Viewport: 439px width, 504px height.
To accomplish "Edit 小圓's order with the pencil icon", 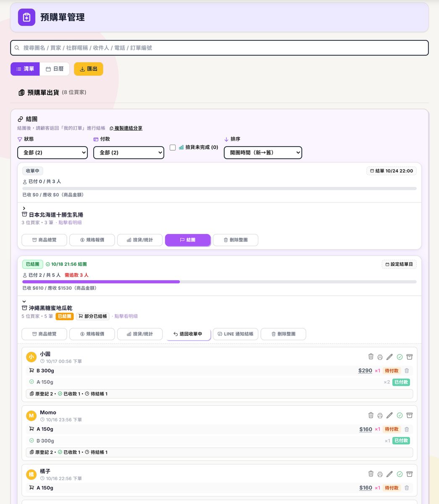I will [389, 357].
